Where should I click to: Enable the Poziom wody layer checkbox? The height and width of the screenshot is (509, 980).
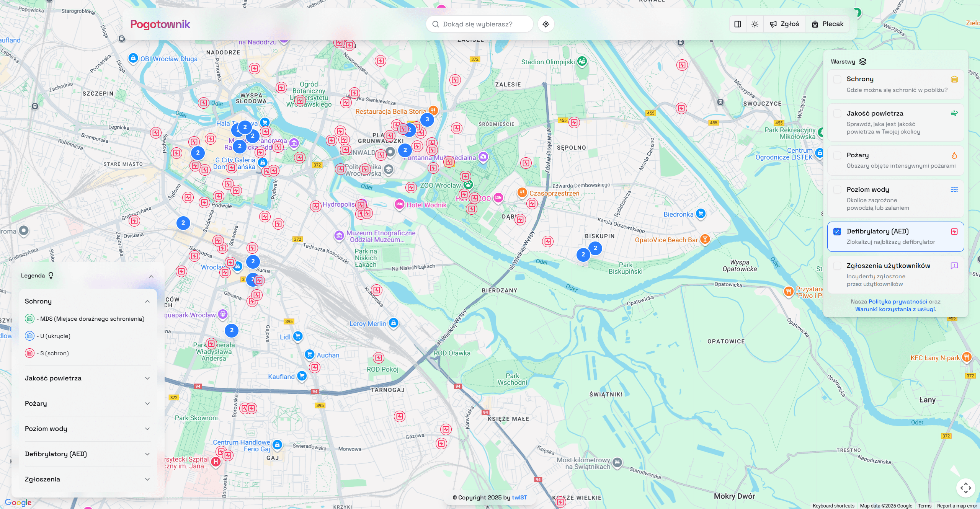coord(837,190)
